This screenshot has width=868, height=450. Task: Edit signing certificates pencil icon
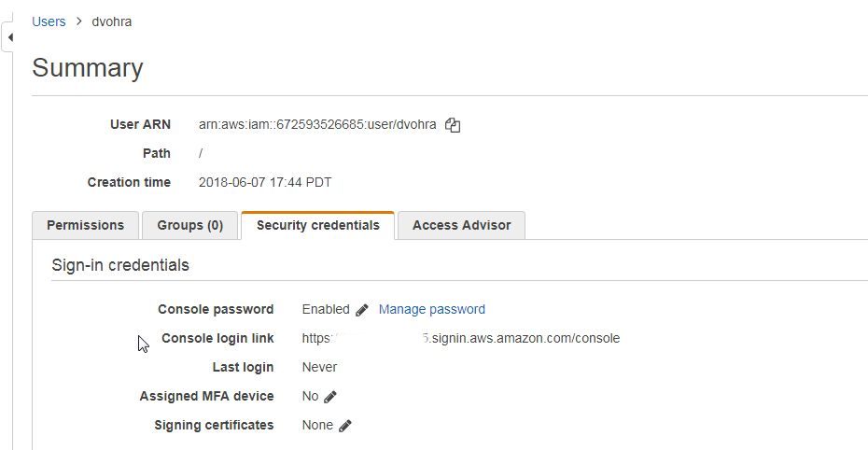pos(345,426)
